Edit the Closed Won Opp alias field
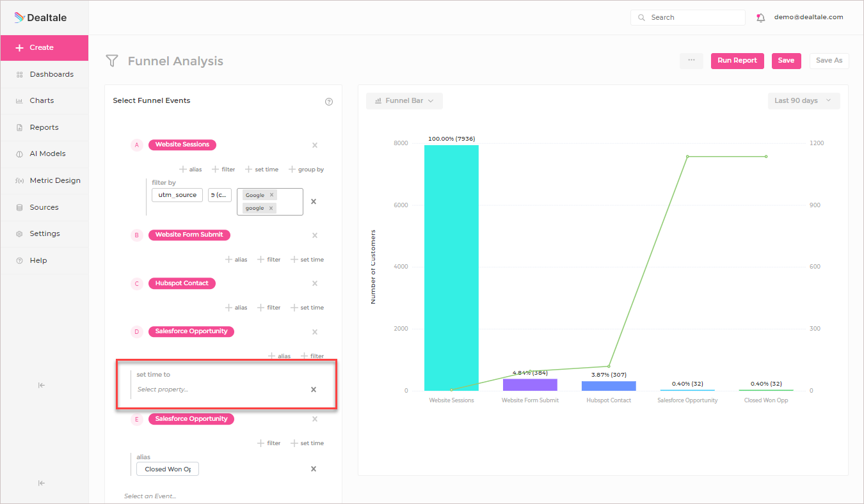The image size is (864, 504). coord(168,469)
